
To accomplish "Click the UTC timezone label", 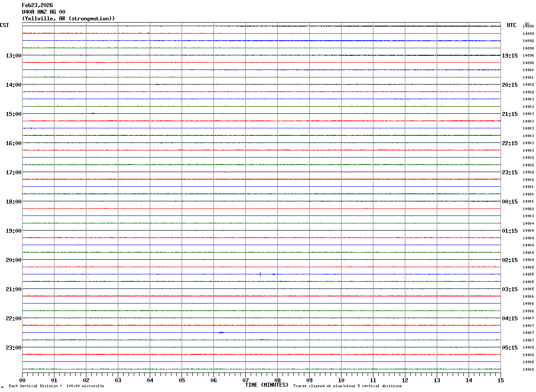I will (x=512, y=25).
